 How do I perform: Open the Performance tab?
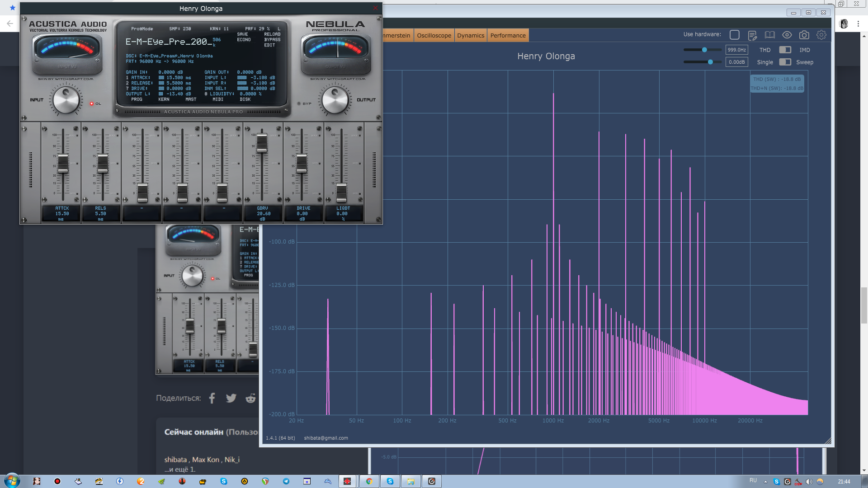[x=508, y=35]
